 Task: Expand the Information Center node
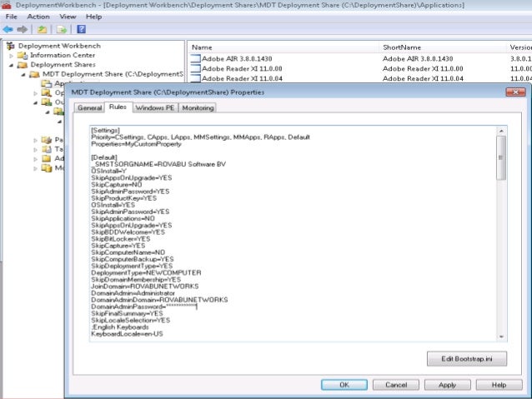[x=11, y=55]
